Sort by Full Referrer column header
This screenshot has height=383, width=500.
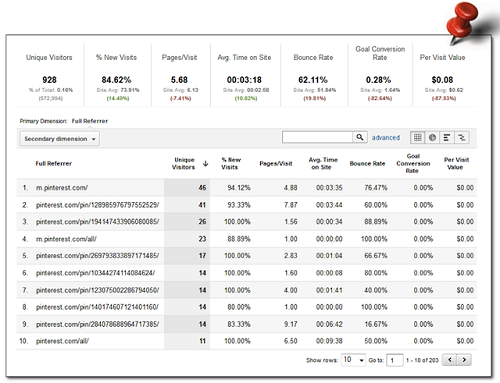54,163
